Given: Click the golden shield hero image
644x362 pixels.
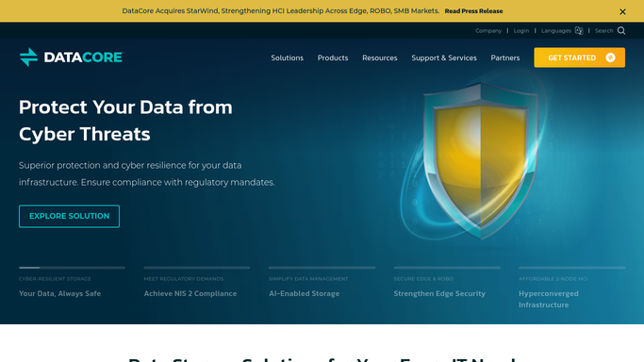Looking at the screenshot, I should pos(480,160).
